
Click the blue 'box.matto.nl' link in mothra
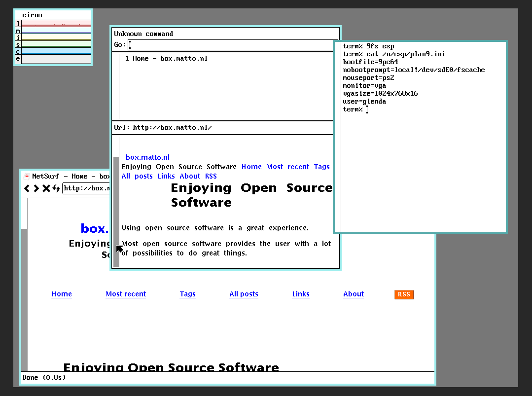tap(147, 157)
